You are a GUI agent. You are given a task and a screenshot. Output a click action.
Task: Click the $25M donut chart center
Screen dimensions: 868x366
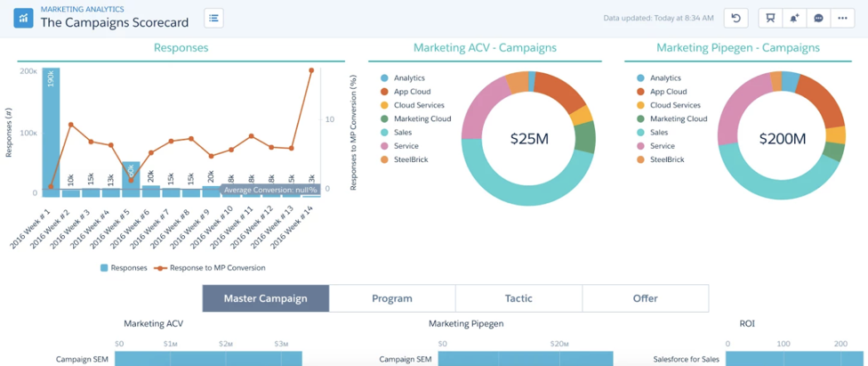[x=531, y=139]
